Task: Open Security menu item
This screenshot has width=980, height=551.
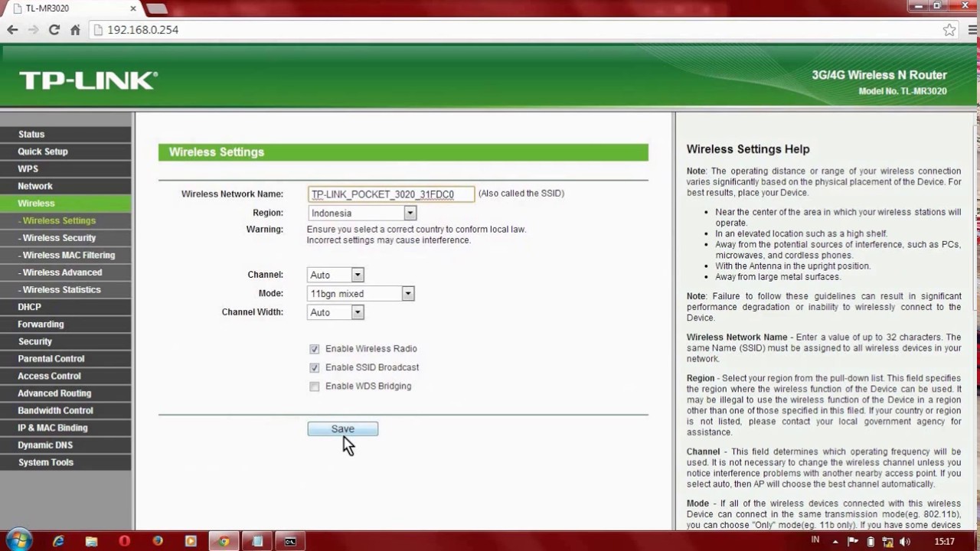Action: pos(66,341)
